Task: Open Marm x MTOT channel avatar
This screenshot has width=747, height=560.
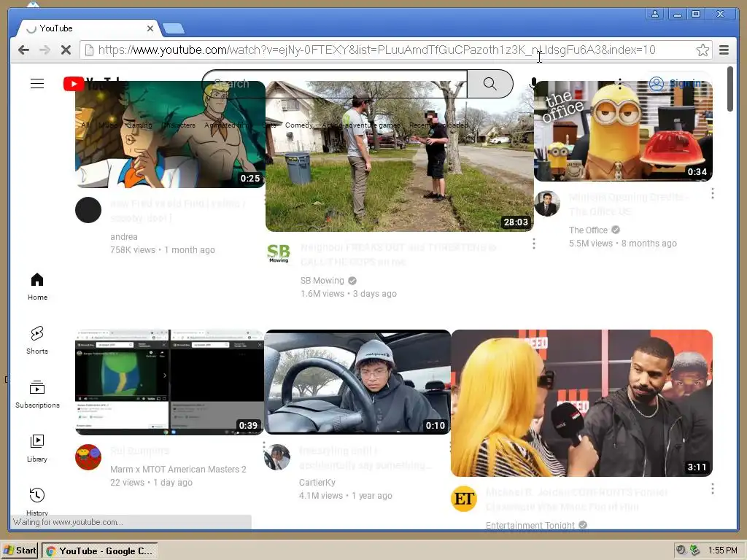Action: (88, 457)
